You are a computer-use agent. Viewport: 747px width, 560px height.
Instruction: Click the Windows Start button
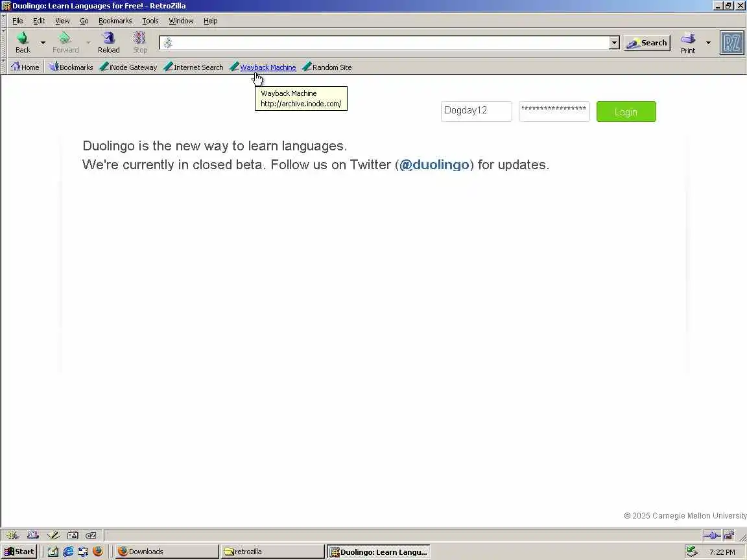pyautogui.click(x=19, y=552)
